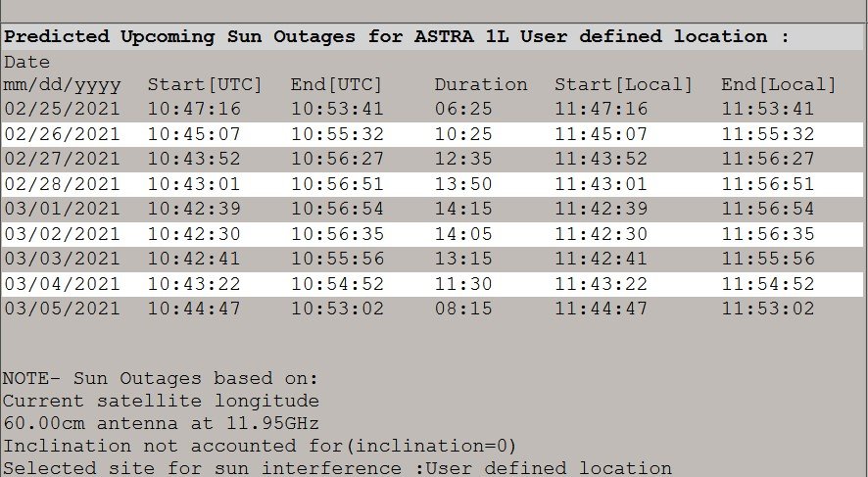Select the 02/28/2021 row date
The height and width of the screenshot is (477, 868).
point(62,184)
